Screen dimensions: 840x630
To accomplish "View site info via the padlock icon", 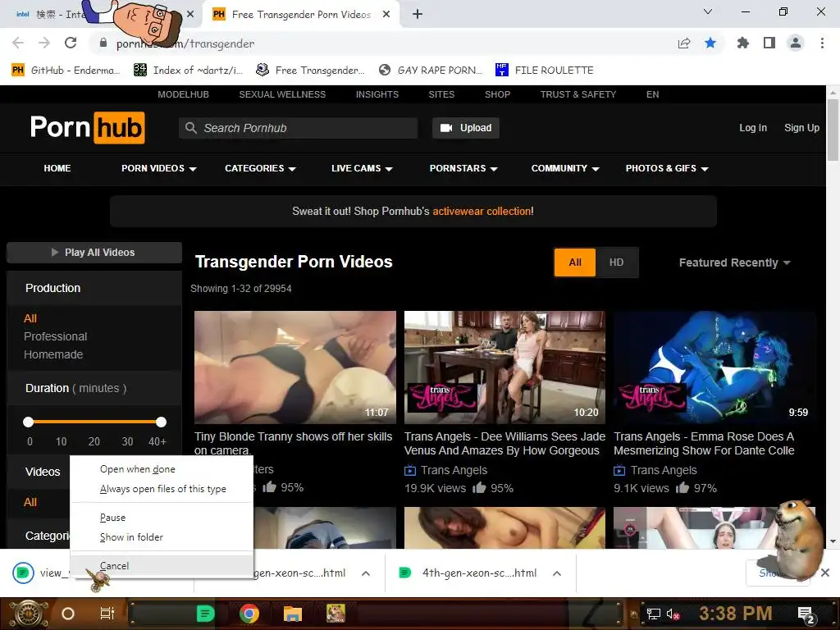I will tap(103, 43).
